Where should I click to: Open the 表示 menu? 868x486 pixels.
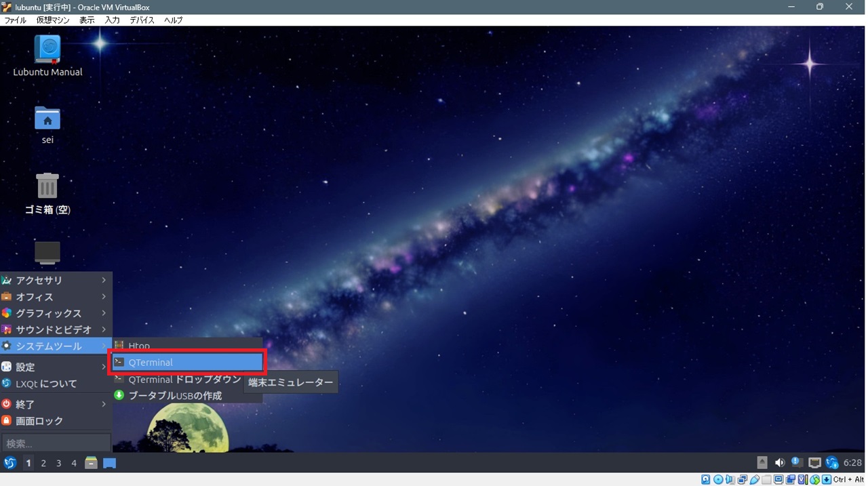[x=87, y=20]
